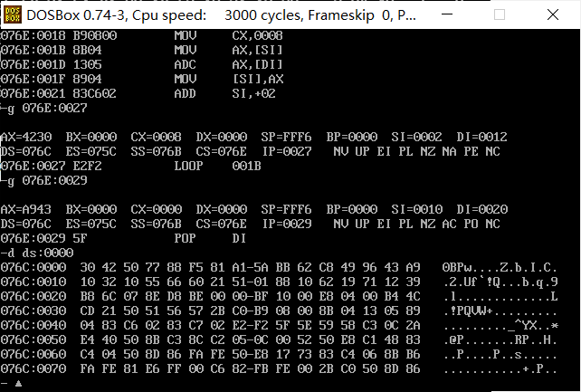Select the register value SI=0002
The width and height of the screenshot is (581, 392).
pos(417,137)
